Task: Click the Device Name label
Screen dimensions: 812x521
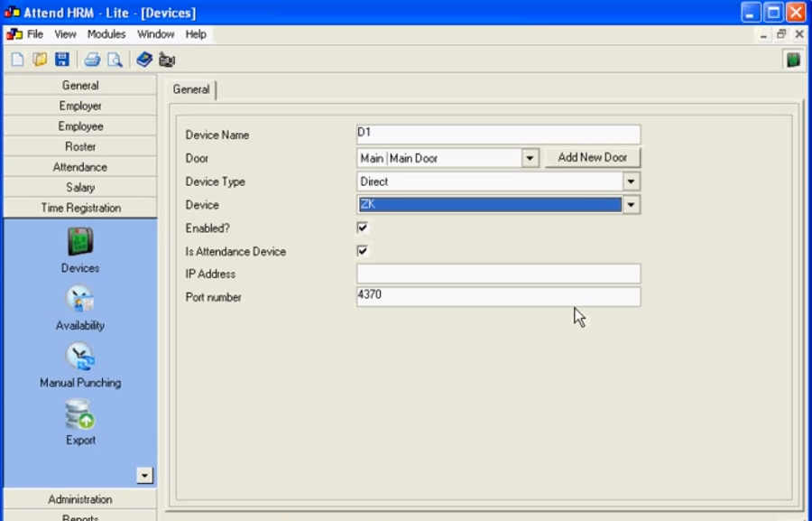Action: coord(217,135)
